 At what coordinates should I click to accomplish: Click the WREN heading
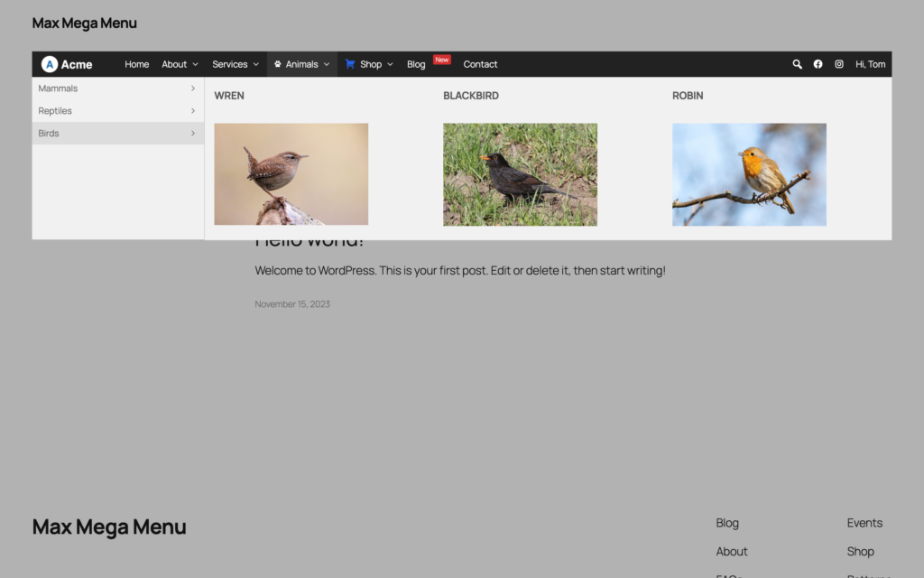[229, 96]
